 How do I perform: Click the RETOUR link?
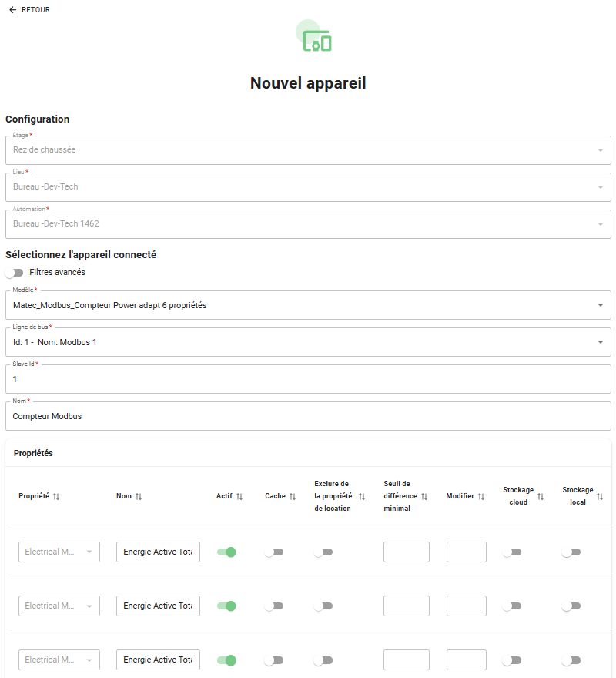[x=35, y=10]
